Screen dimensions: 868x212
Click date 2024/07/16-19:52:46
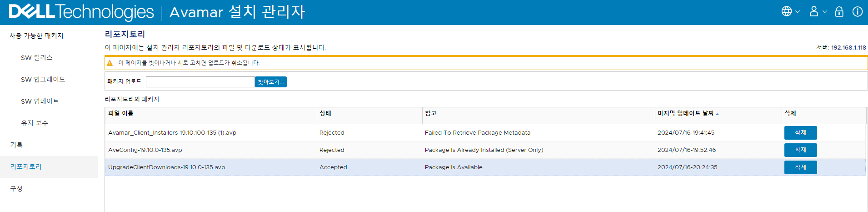point(687,150)
